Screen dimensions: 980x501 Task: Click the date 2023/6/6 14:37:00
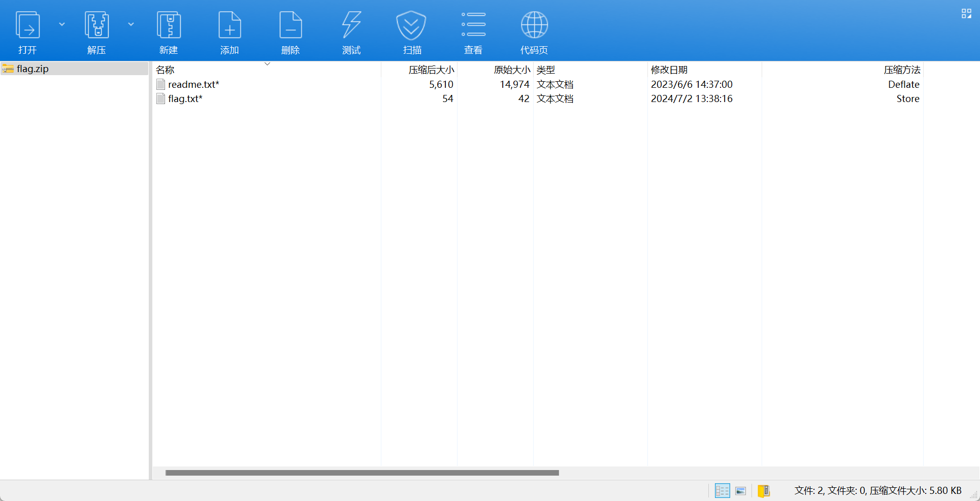click(692, 84)
